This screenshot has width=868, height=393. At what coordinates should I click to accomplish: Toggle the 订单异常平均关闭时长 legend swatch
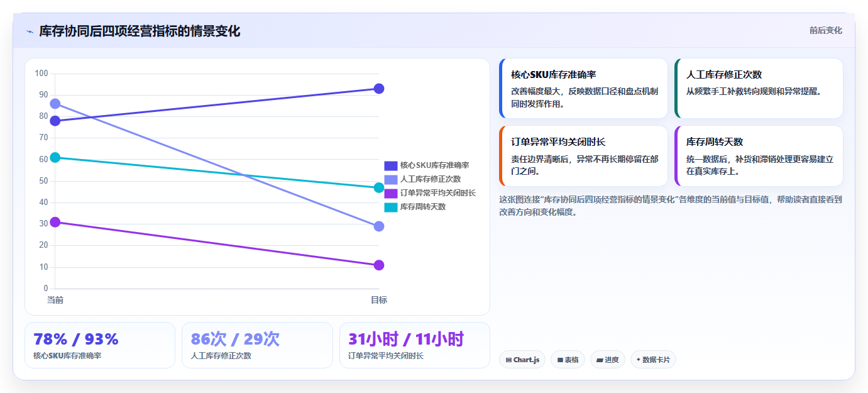click(x=390, y=193)
